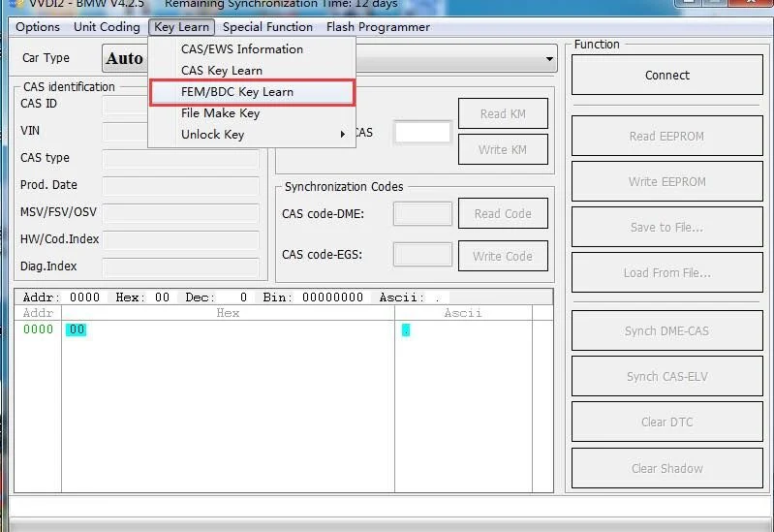Click the HW/Cod.Index field

pyautogui.click(x=181, y=239)
